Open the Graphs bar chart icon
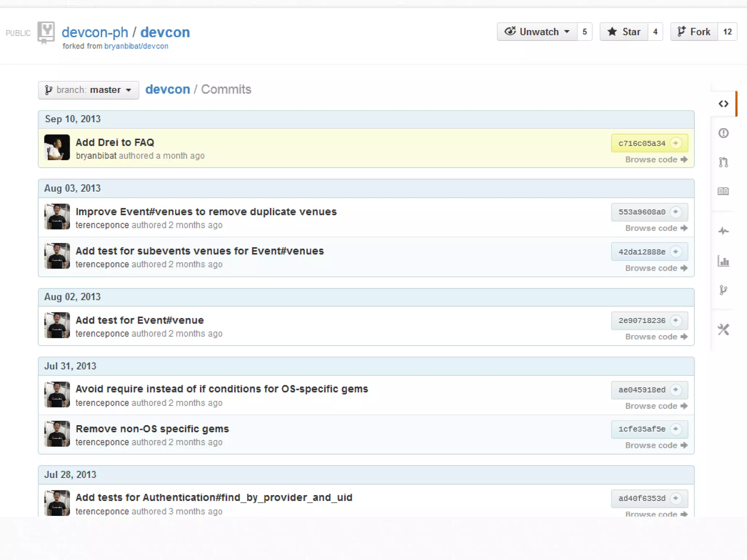Screen dimensions: 747x560 pyautogui.click(x=723, y=261)
